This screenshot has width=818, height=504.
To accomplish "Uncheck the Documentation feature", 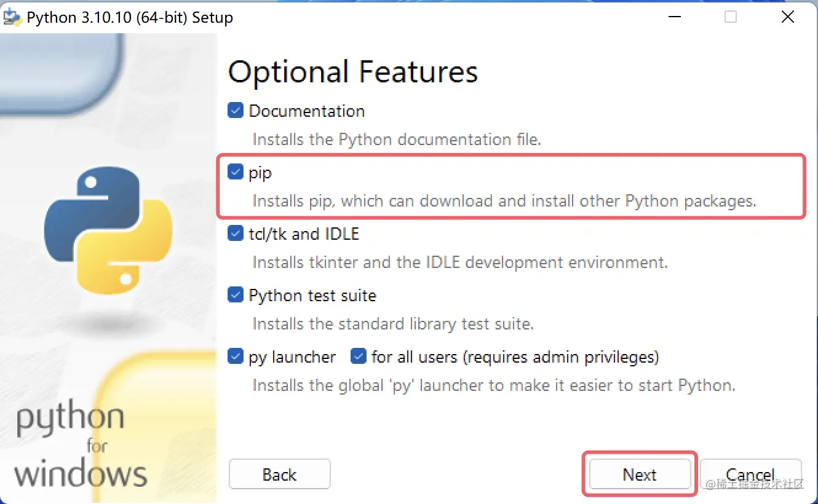I will pos(235,110).
